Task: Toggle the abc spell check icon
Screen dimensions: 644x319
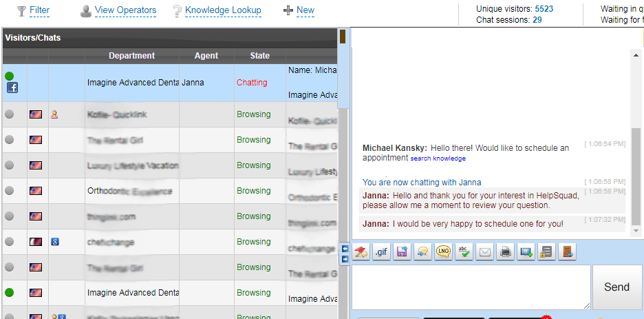Action: tap(464, 252)
